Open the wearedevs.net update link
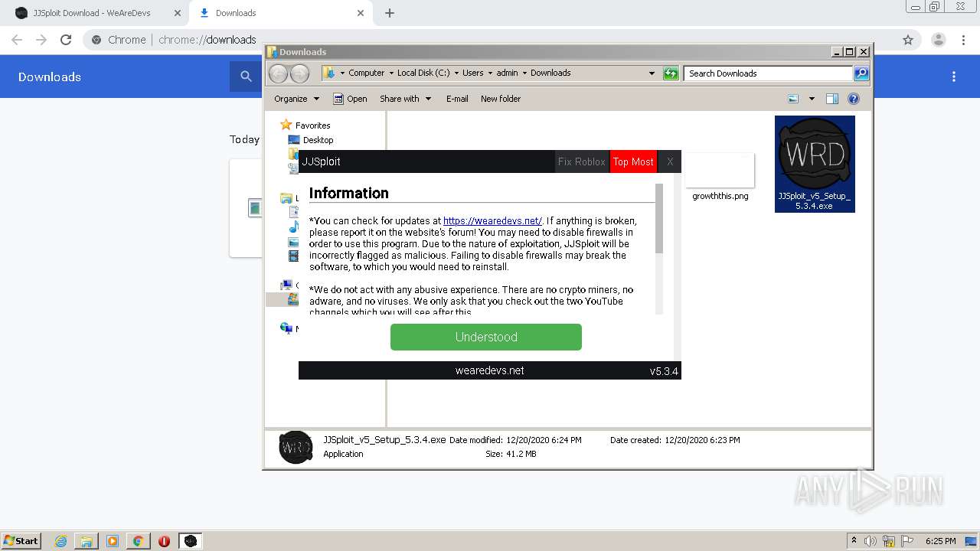The image size is (980, 551). point(492,220)
